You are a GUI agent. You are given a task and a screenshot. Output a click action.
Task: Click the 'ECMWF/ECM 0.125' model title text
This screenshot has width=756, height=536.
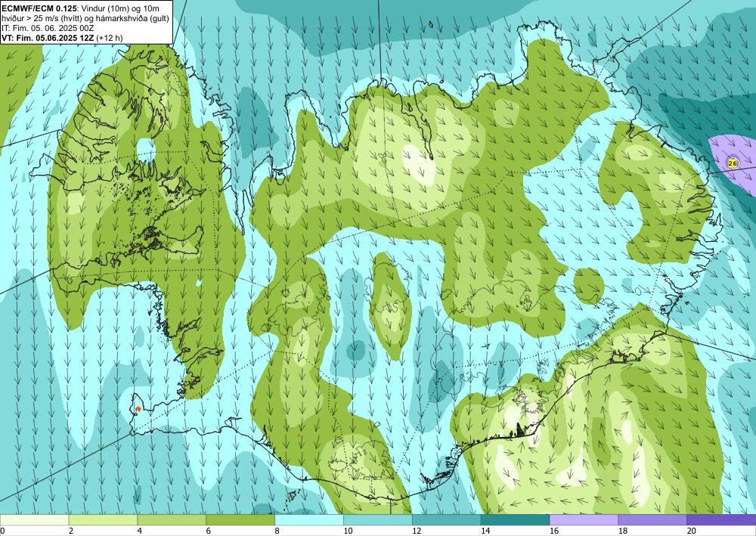click(39, 8)
